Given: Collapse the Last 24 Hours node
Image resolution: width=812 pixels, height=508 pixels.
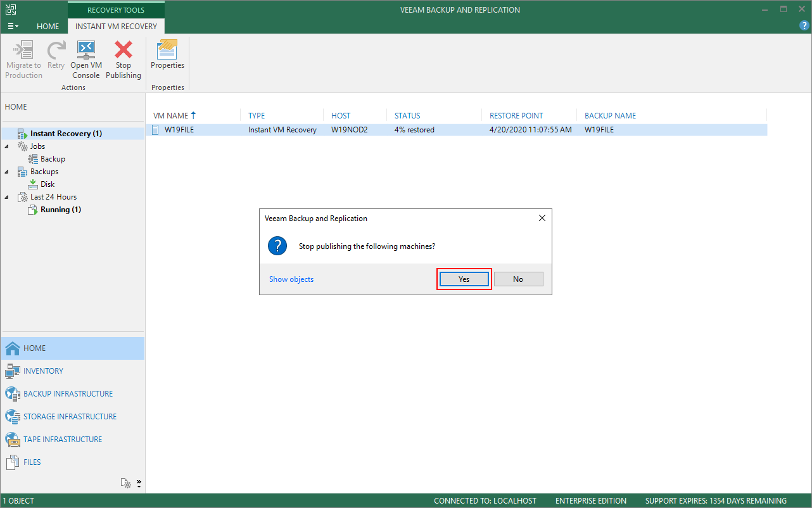Looking at the screenshot, I should pos(7,197).
